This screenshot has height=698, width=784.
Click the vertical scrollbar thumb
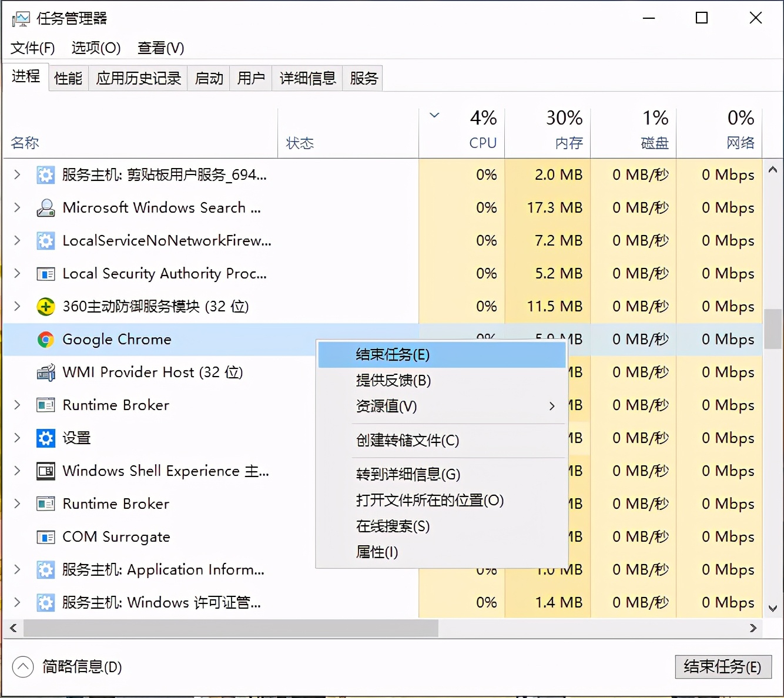(x=773, y=329)
